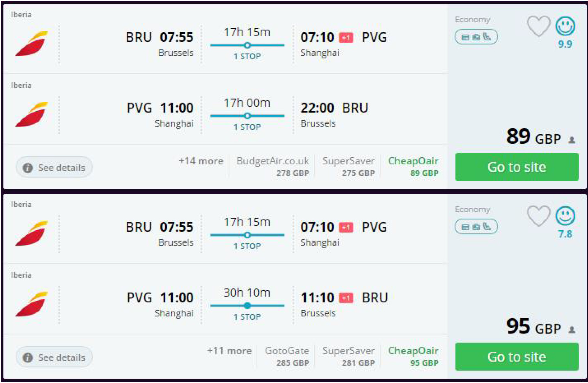Click the 7.8 rating smiley face icon
The width and height of the screenshot is (588, 383).
coord(565,216)
